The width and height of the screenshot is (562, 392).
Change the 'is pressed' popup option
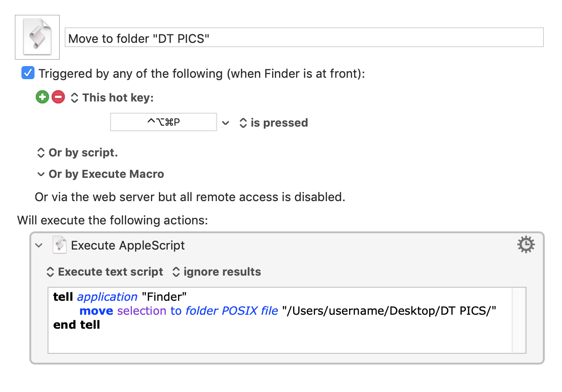click(274, 123)
